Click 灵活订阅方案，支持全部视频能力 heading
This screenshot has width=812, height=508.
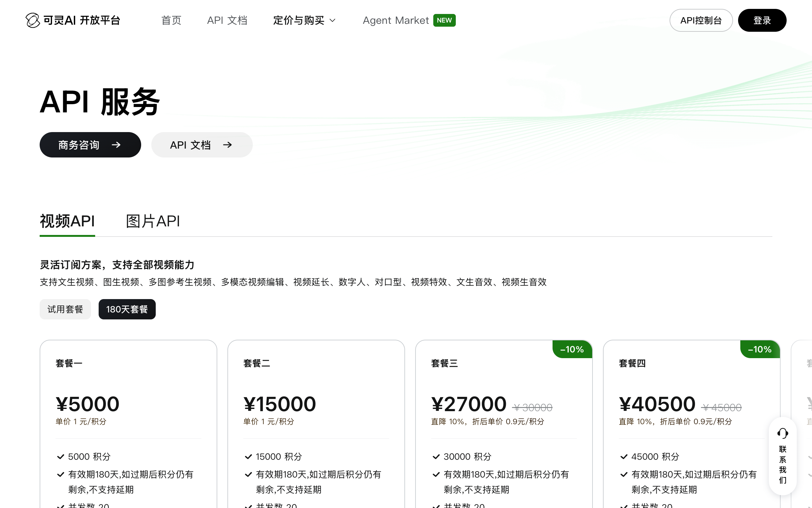[x=117, y=265]
